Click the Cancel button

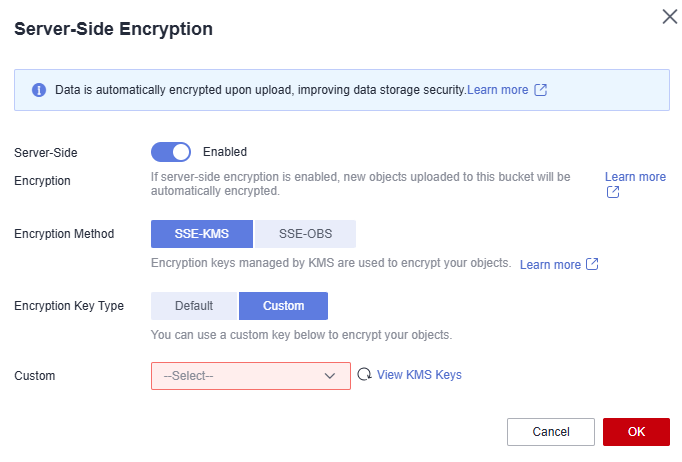[551, 432]
